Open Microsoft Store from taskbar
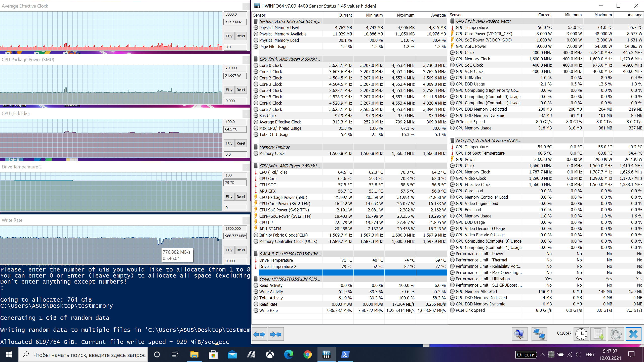The image size is (644, 362). pyautogui.click(x=213, y=355)
